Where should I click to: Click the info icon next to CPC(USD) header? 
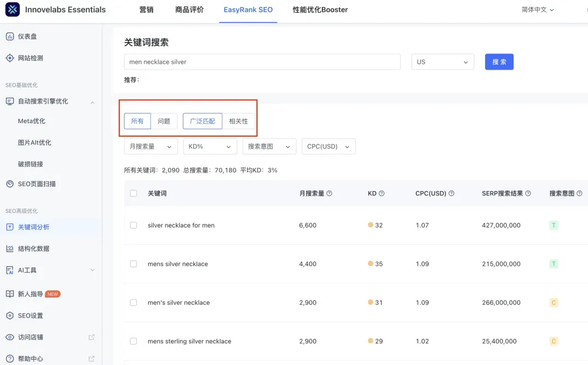coord(451,193)
